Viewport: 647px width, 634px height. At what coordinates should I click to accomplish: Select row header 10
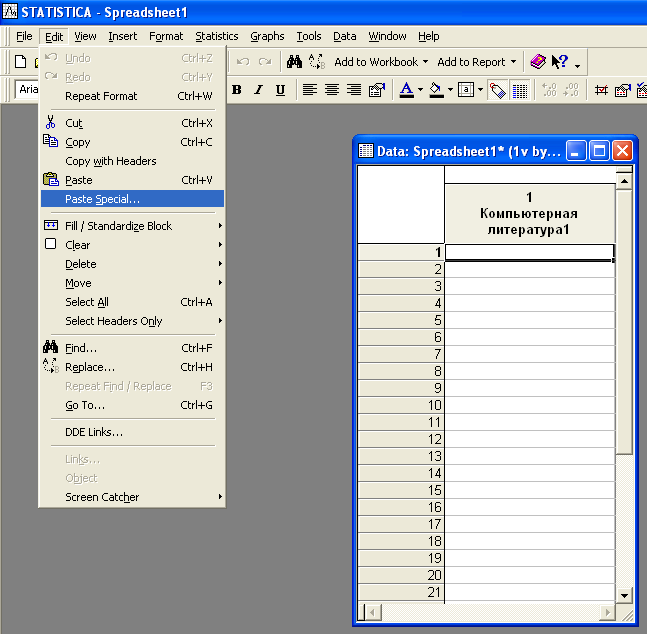click(x=401, y=405)
